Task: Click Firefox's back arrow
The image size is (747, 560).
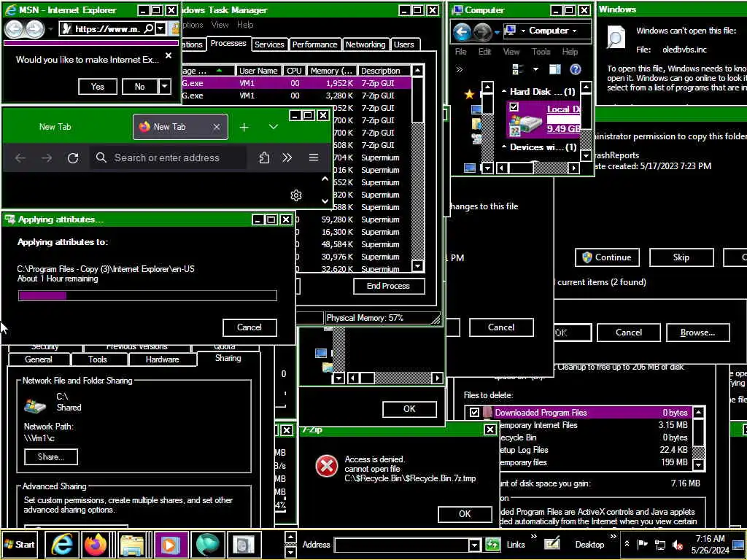Action: (20, 157)
